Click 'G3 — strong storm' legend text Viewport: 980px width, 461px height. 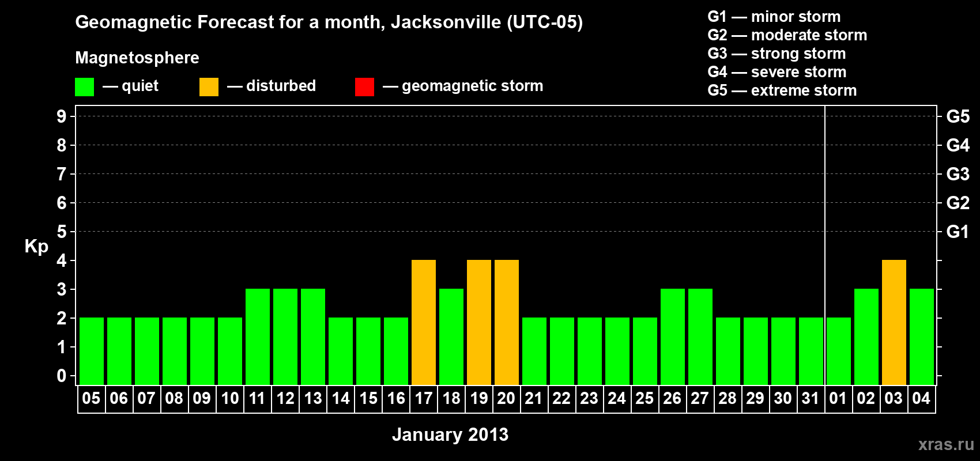777,54
